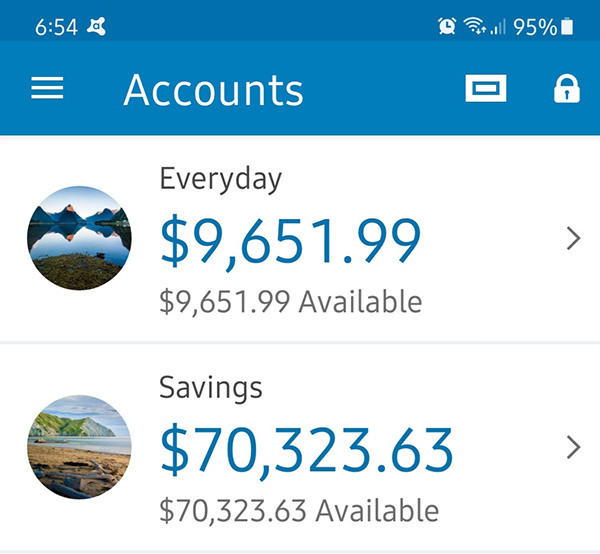
Task: Tap the $70,323.63 Available text
Action: 299,511
